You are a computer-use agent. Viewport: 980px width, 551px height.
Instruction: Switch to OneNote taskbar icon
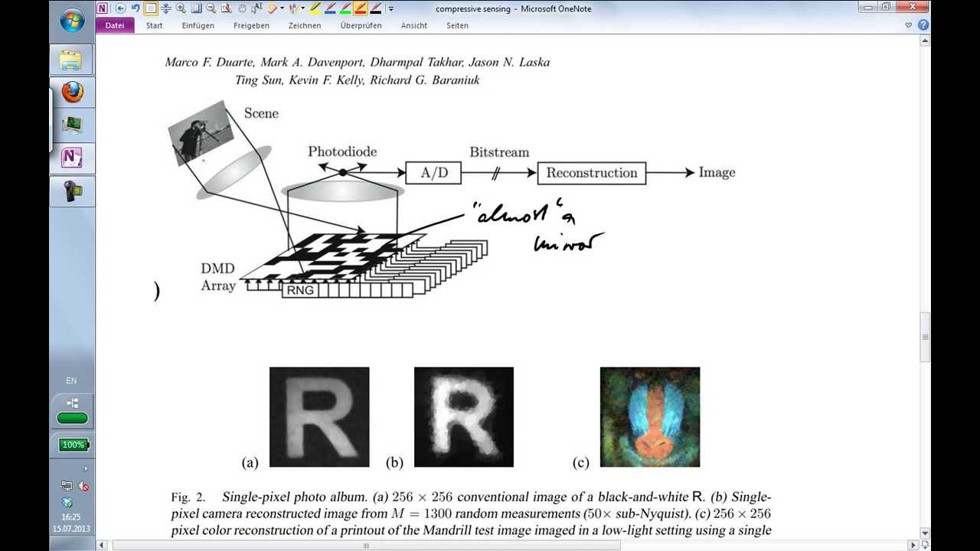tap(72, 158)
